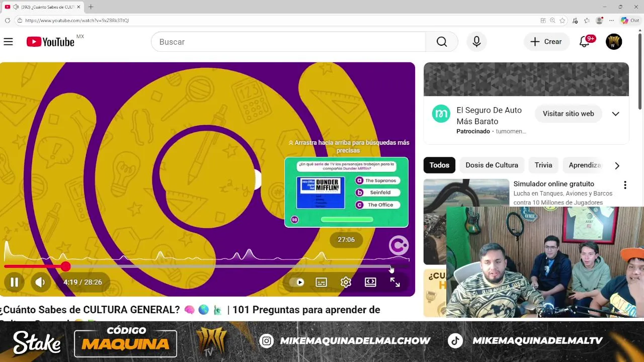
Task: Select the Todos filter chip
Action: [x=439, y=165]
